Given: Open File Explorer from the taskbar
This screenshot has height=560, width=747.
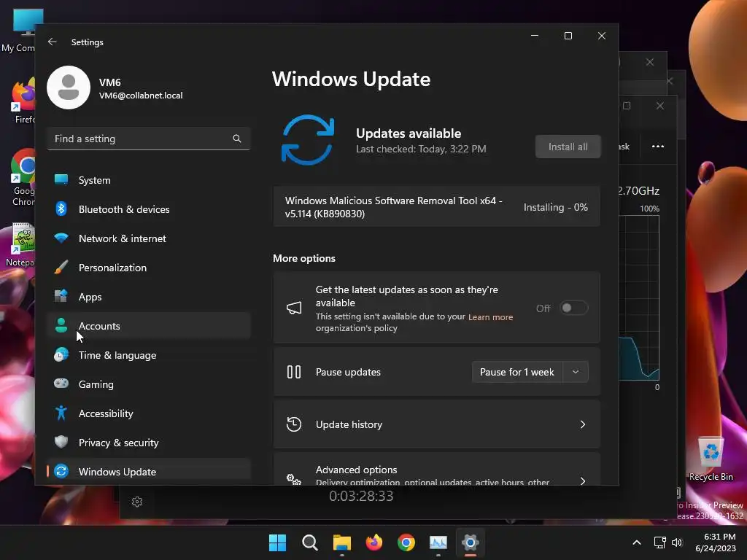Looking at the screenshot, I should click(x=342, y=542).
